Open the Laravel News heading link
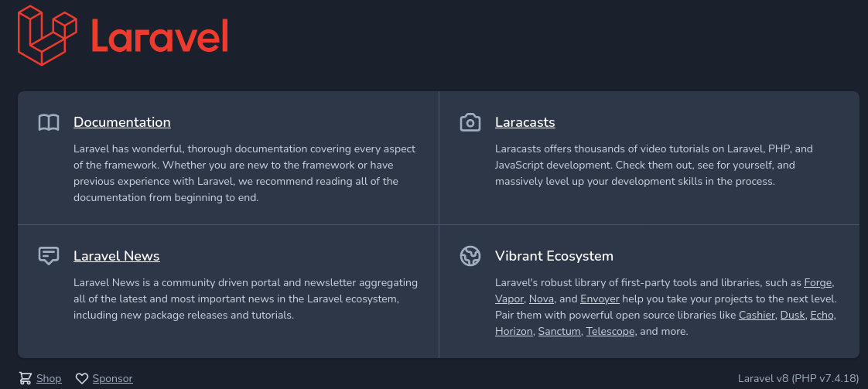The height and width of the screenshot is (389, 868). click(x=117, y=256)
